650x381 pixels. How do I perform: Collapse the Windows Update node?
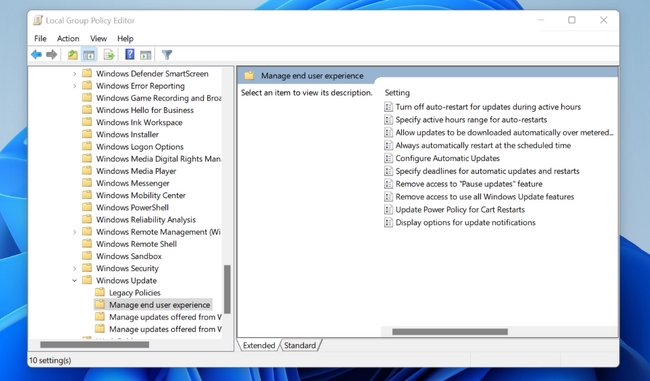[x=74, y=280]
